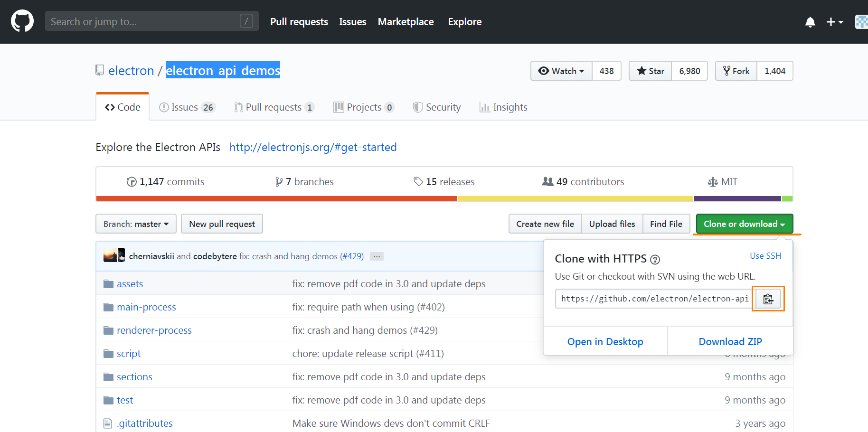Open user avatar menu
Image resolution: width=868 pixels, height=432 pixels.
(x=861, y=22)
